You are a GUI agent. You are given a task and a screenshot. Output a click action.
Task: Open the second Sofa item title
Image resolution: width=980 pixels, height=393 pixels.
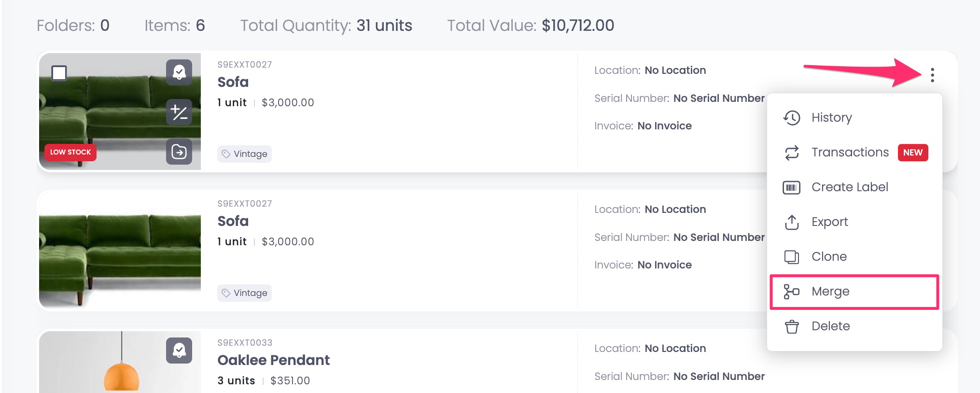233,221
